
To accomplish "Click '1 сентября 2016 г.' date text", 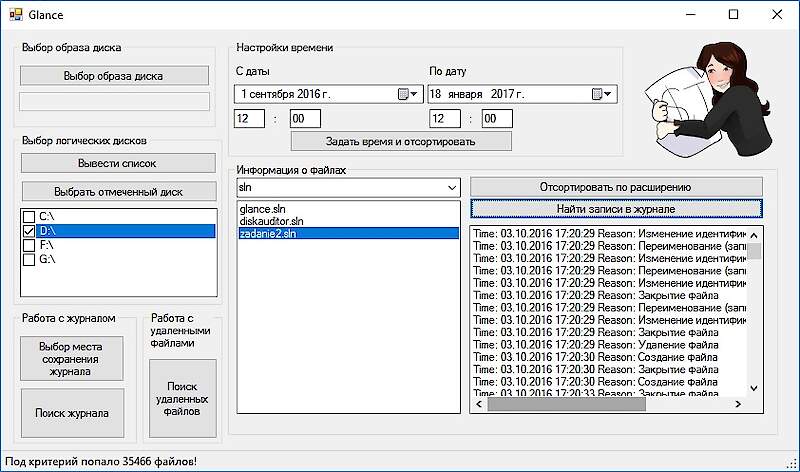I will click(286, 94).
